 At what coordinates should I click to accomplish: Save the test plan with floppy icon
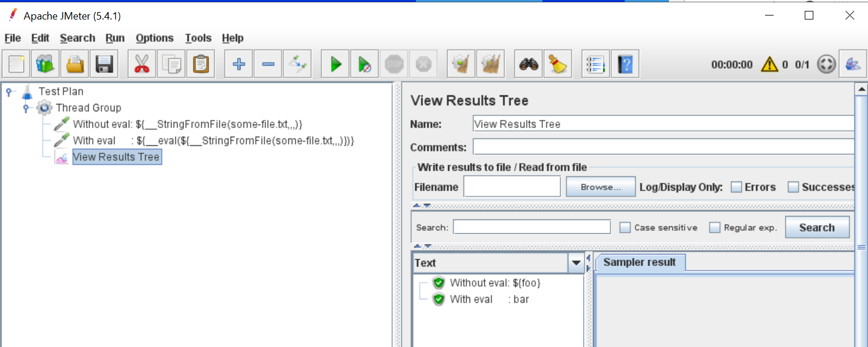104,63
